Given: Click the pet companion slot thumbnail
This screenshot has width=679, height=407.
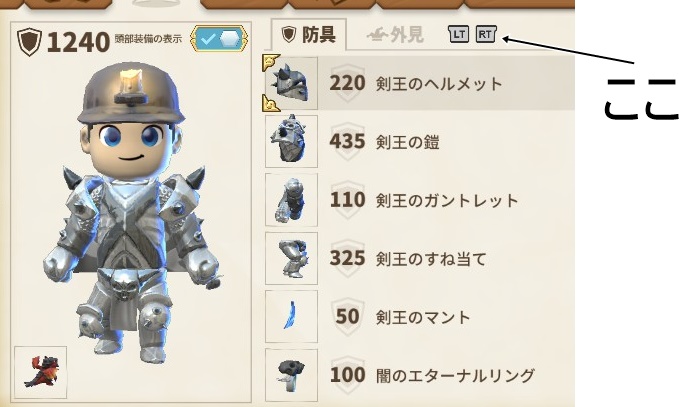Looking at the screenshot, I should (41, 372).
